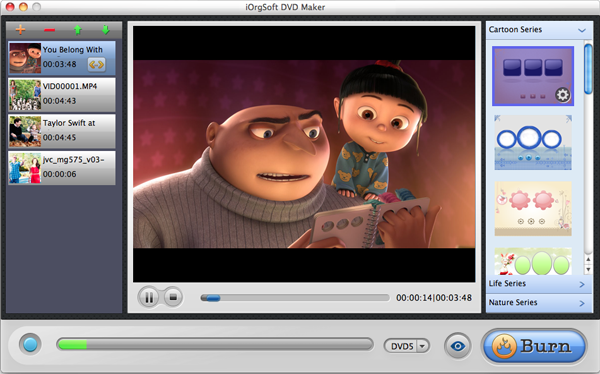
Task: Move video up with the green up arrow
Action: click(x=78, y=29)
